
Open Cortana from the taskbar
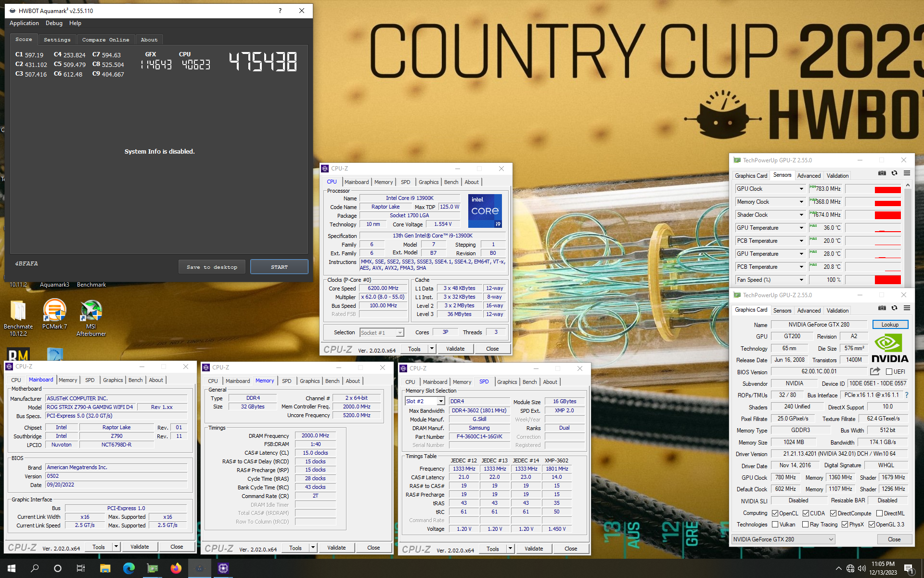click(58, 568)
